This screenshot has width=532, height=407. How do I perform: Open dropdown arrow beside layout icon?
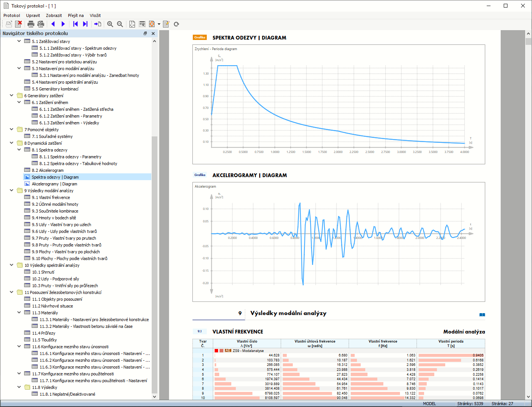coord(159,24)
